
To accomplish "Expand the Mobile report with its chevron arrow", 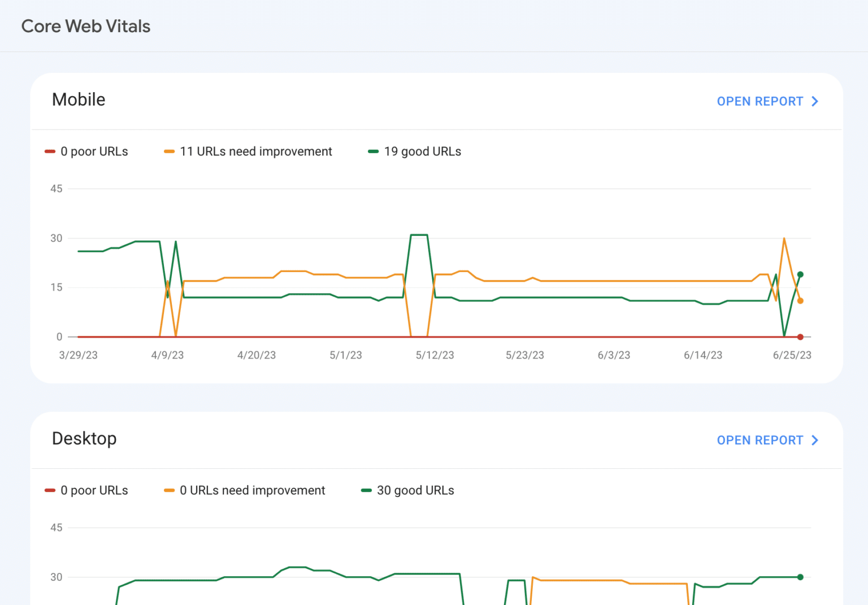I will [815, 101].
